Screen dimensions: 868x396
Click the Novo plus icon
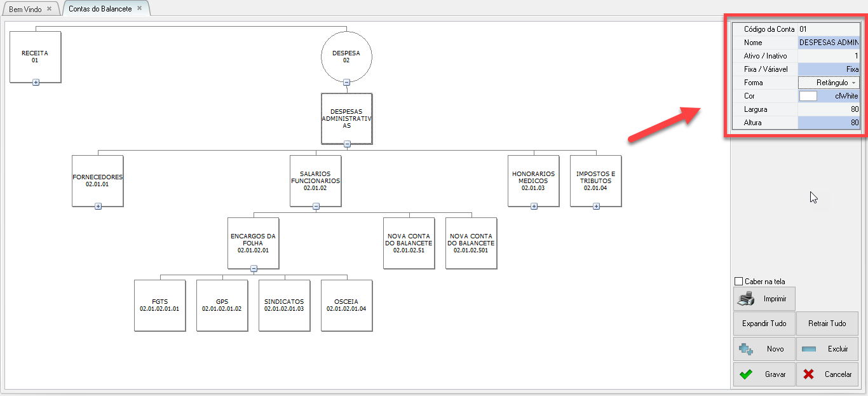(x=746, y=349)
